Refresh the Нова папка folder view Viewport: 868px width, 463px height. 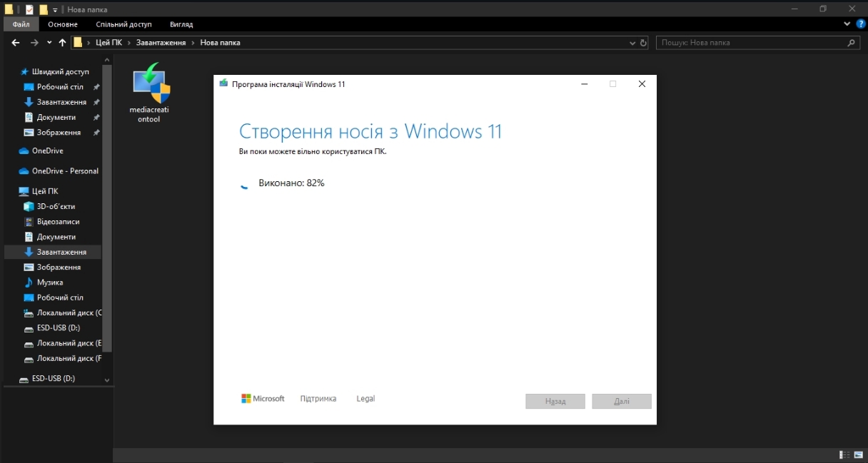643,43
